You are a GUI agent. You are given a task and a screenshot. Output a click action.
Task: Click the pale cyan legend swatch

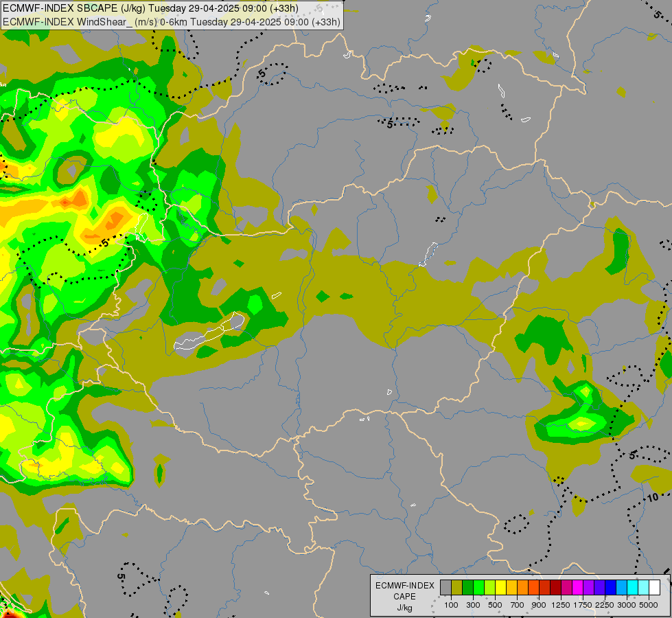643,588
